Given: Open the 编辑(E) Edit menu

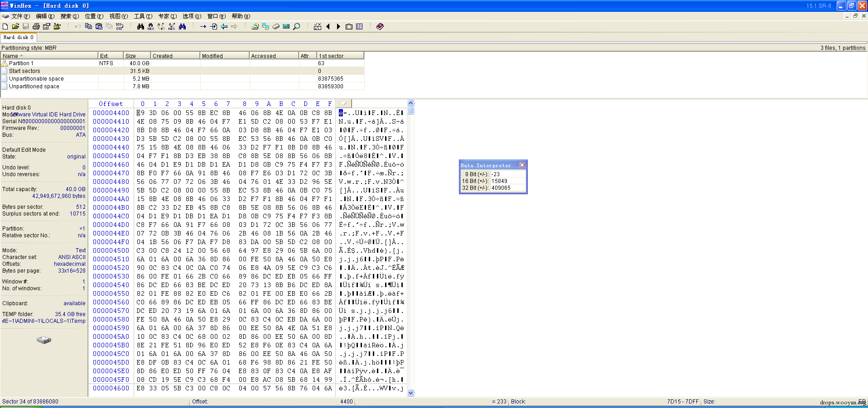Looking at the screenshot, I should pyautogui.click(x=45, y=16).
